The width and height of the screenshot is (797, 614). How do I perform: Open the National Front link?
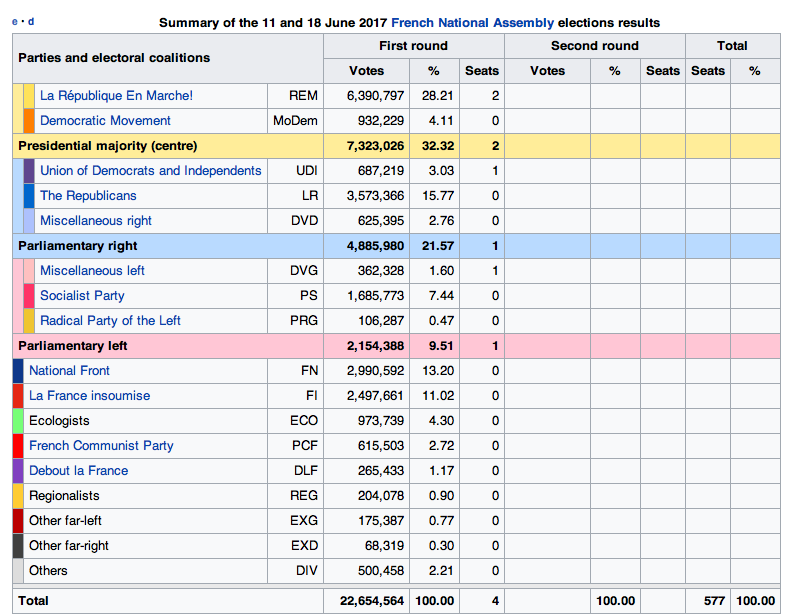click(x=69, y=371)
